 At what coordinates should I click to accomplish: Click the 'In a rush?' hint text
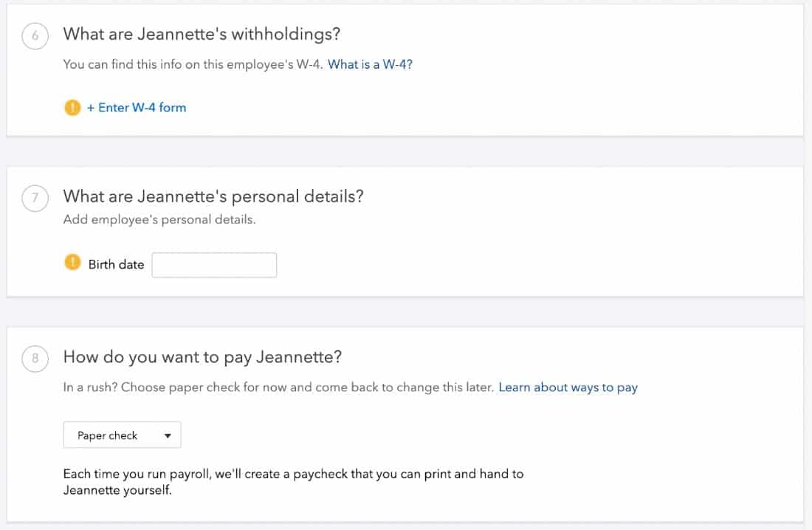(x=278, y=388)
